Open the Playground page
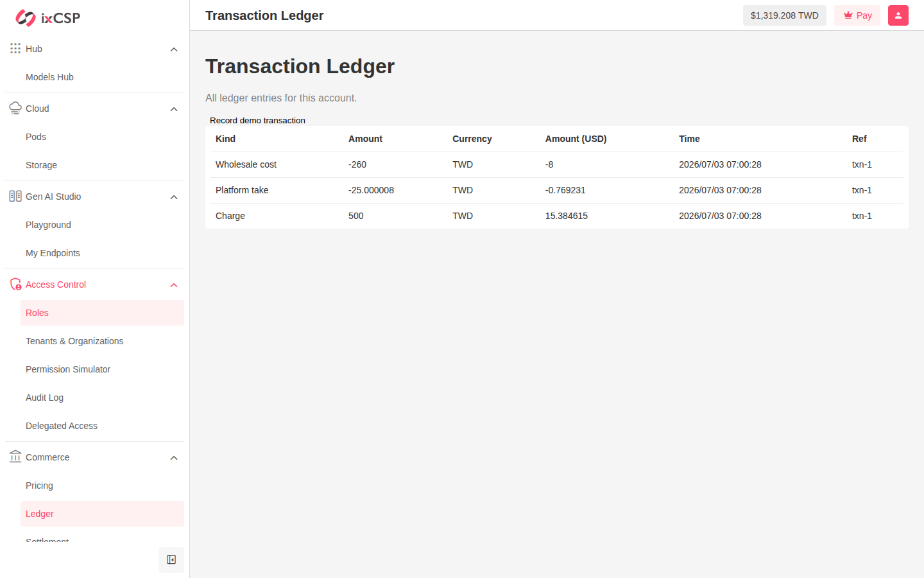Image resolution: width=924 pixels, height=578 pixels. (102, 225)
